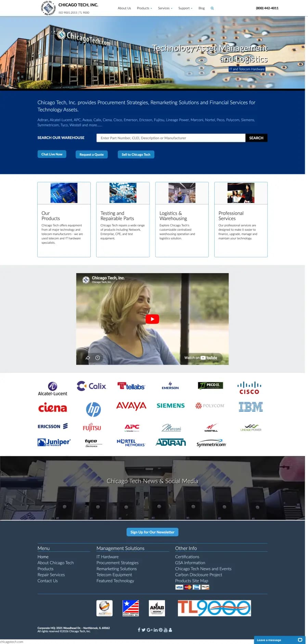
Task: Select the Westell logo
Action: pos(211,428)
